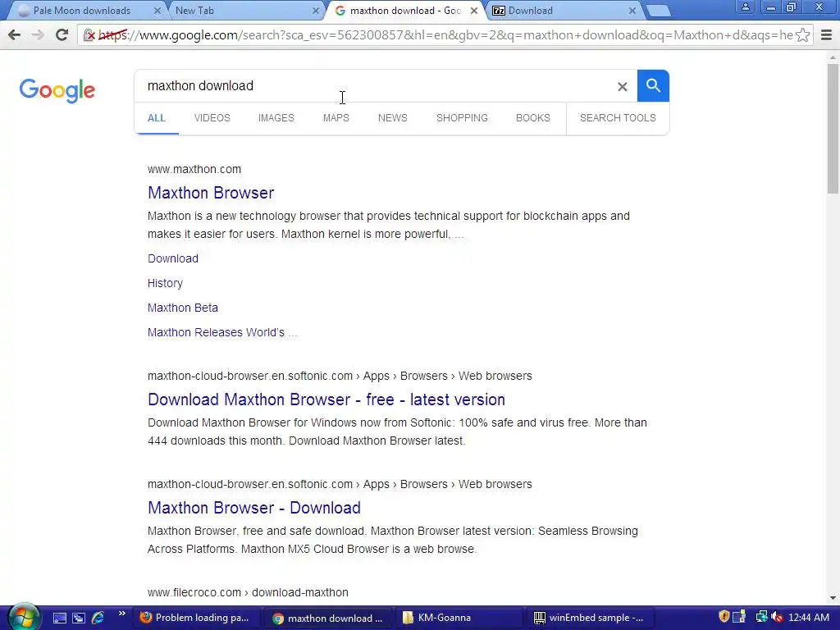Click the 12:44 AM system clock
The height and width of the screenshot is (630, 840).
tap(808, 618)
